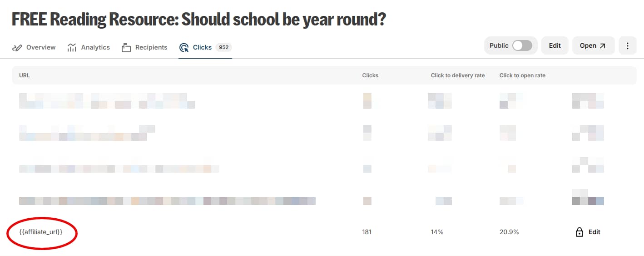The width and height of the screenshot is (644, 256).
Task: Click the Click to delivery rate header
Action: tap(457, 75)
